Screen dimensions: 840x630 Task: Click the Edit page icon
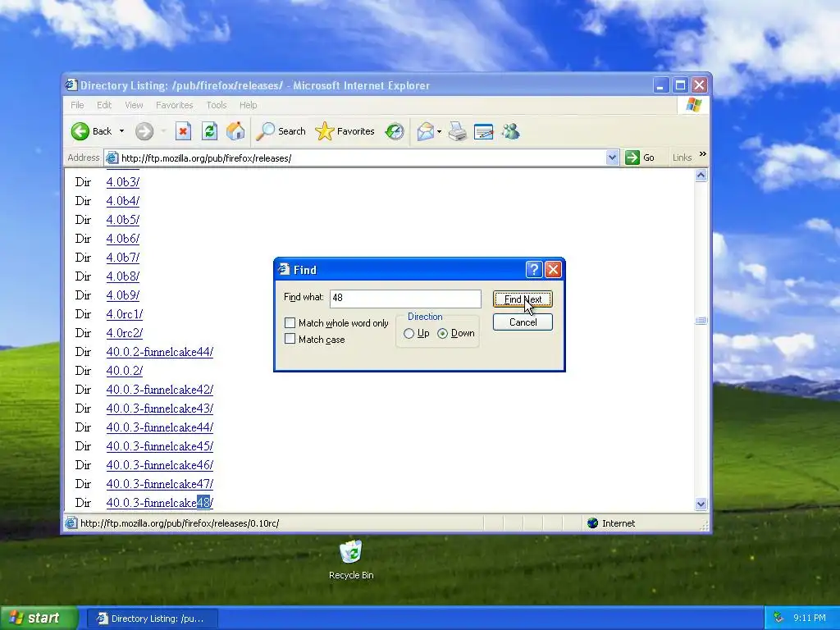tap(484, 131)
